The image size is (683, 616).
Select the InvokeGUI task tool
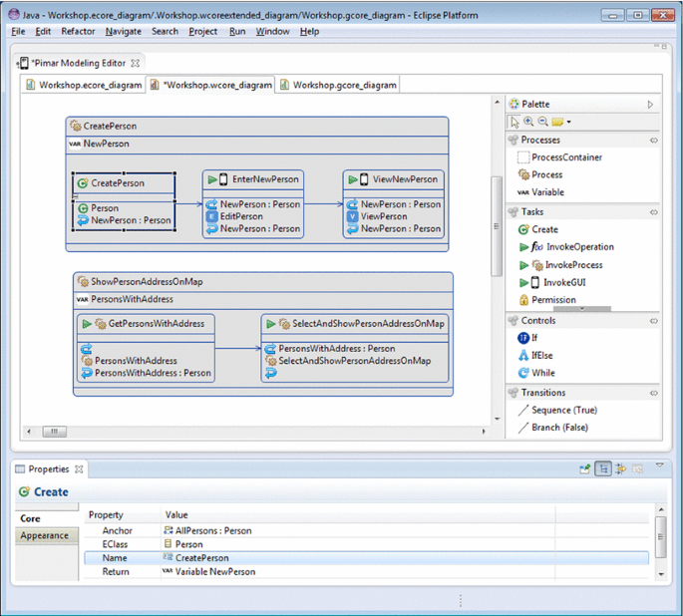(x=552, y=282)
